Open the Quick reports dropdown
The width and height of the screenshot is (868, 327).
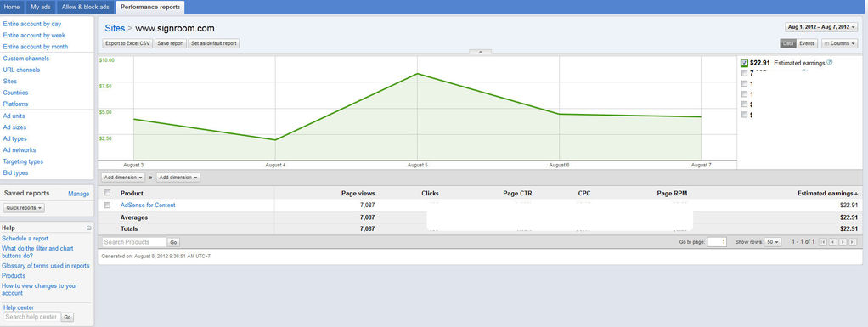click(25, 208)
